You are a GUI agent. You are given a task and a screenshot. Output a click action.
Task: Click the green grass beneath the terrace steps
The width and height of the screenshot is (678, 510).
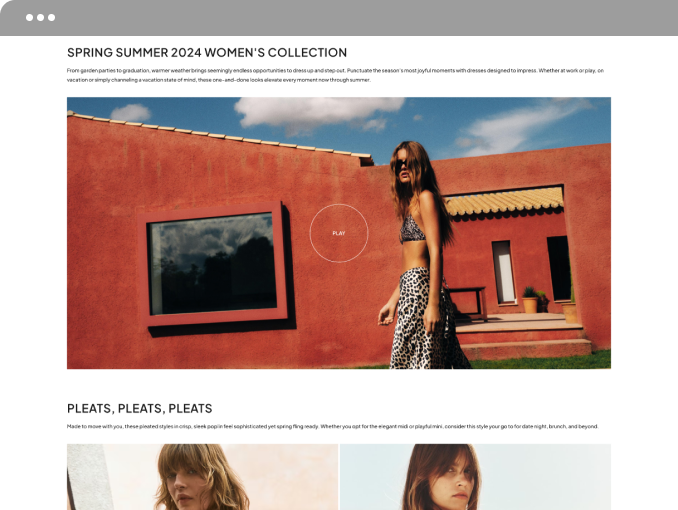(x=540, y=361)
